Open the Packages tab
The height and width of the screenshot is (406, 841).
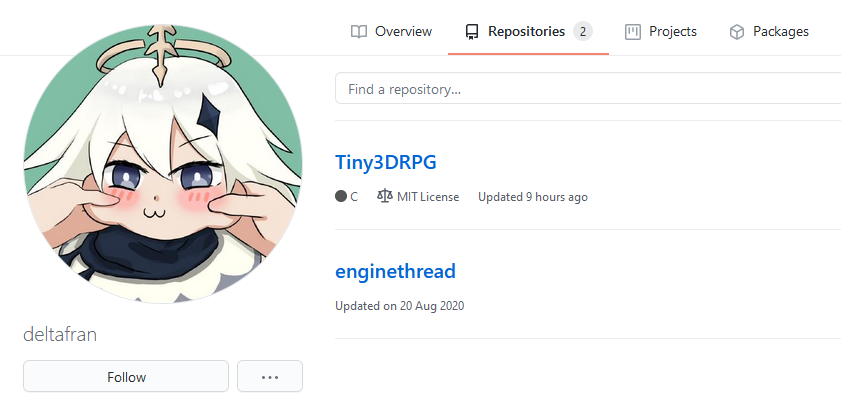(x=769, y=32)
